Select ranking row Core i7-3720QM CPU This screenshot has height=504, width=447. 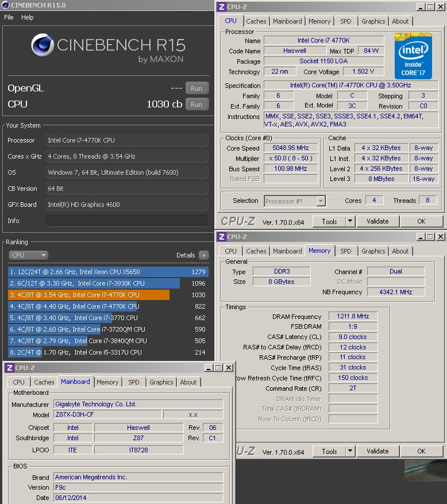(x=108, y=329)
